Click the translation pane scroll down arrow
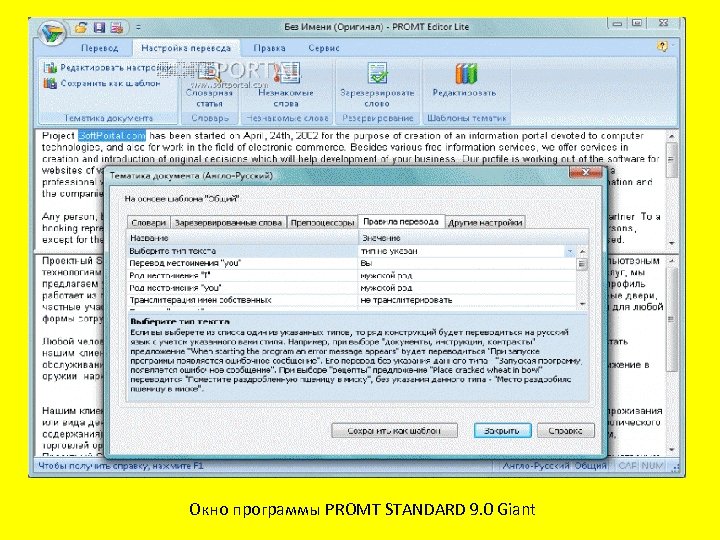 pyautogui.click(x=671, y=450)
